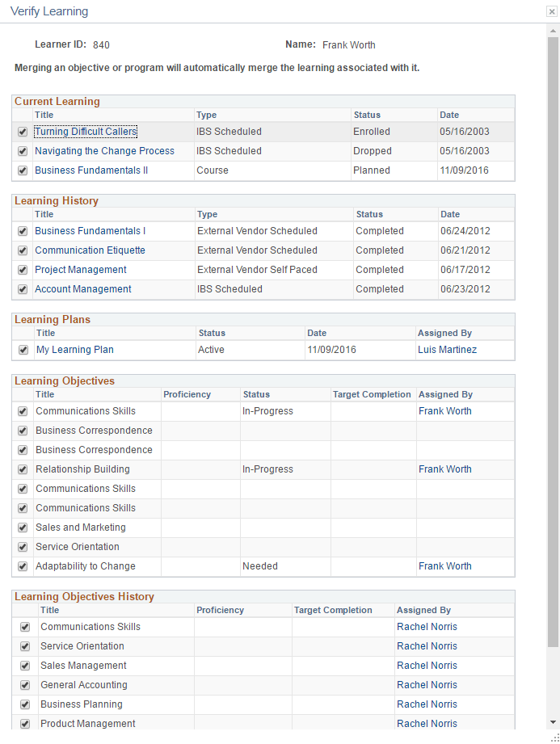Uncheck Service Orientation in Learning Objectives History

(24, 646)
